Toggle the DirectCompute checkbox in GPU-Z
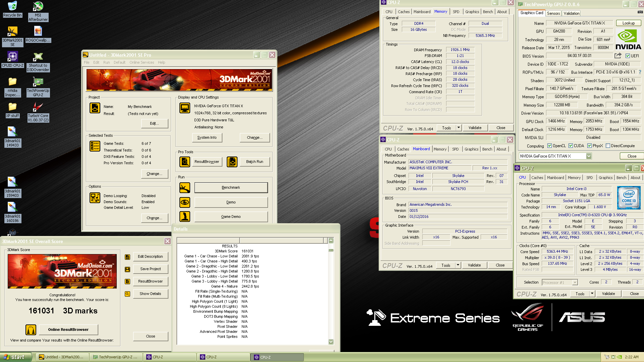The height and width of the screenshot is (362, 644). [608, 146]
